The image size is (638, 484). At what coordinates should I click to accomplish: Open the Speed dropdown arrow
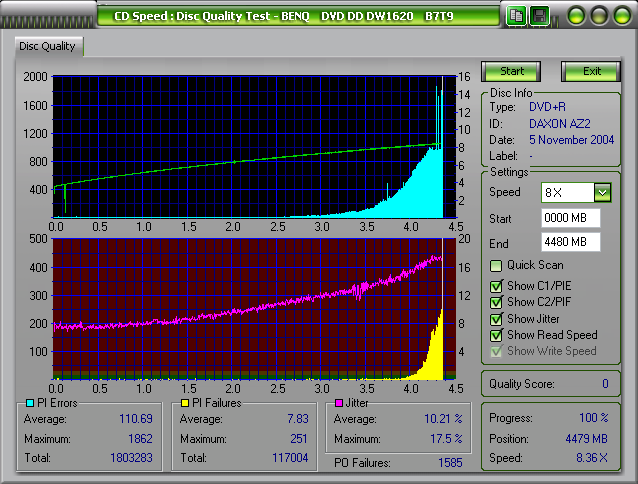click(602, 192)
